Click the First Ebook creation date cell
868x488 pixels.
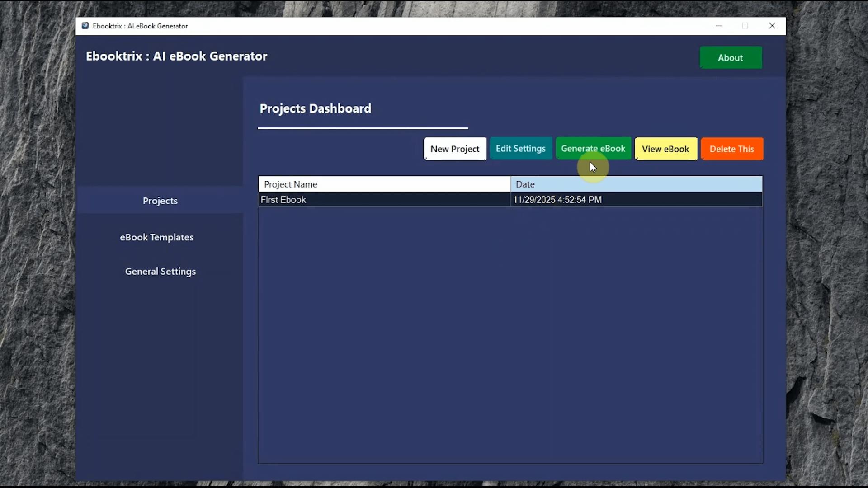[558, 199]
